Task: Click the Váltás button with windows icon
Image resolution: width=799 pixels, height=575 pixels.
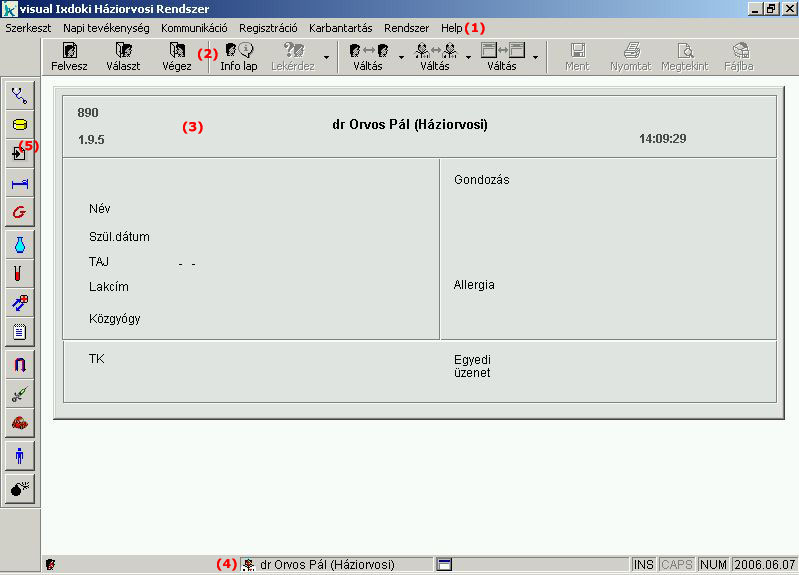Action: [x=502, y=57]
